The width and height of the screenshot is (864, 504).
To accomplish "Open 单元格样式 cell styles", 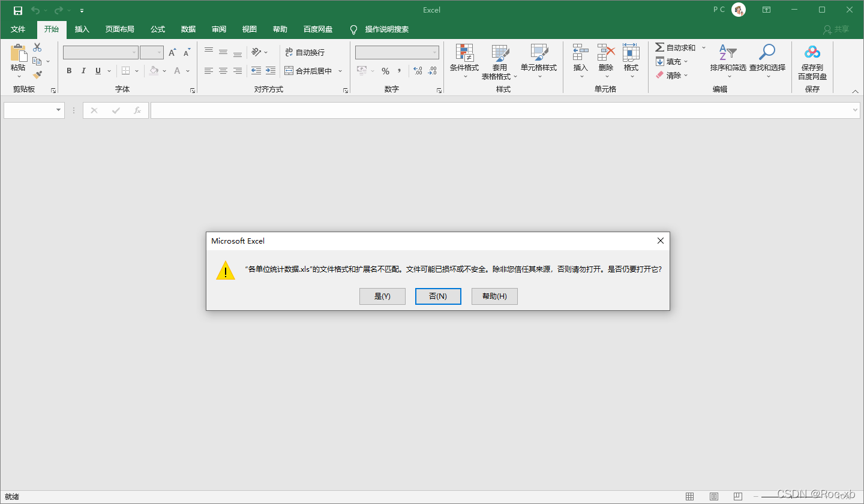I will [x=539, y=61].
